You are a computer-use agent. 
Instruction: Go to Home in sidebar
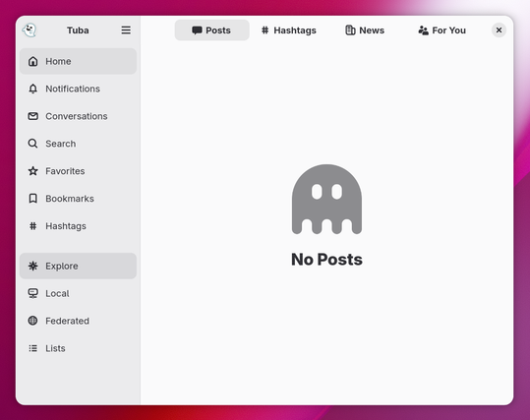click(x=78, y=61)
